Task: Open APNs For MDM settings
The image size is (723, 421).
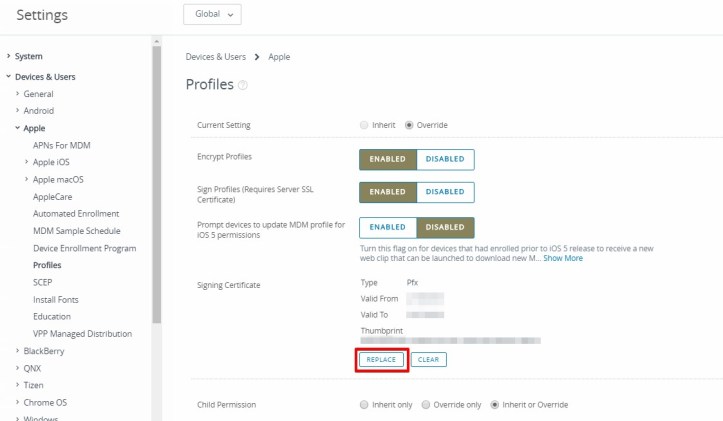Action: tap(62, 145)
